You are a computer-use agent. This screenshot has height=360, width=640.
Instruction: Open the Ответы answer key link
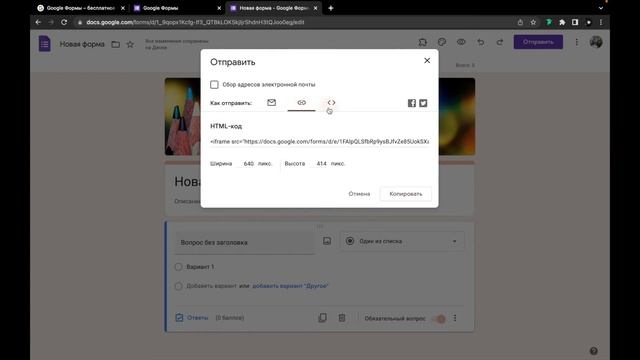(x=192, y=318)
